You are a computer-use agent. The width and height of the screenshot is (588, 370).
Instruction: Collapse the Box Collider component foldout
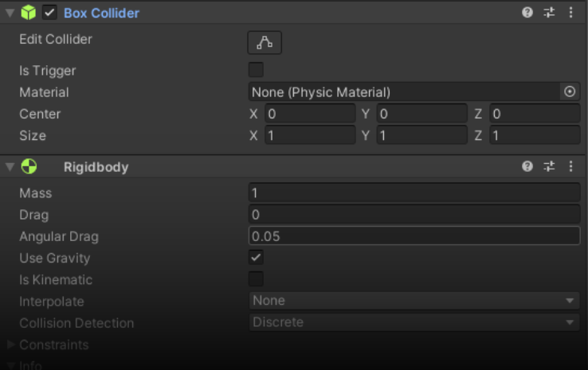click(x=10, y=13)
